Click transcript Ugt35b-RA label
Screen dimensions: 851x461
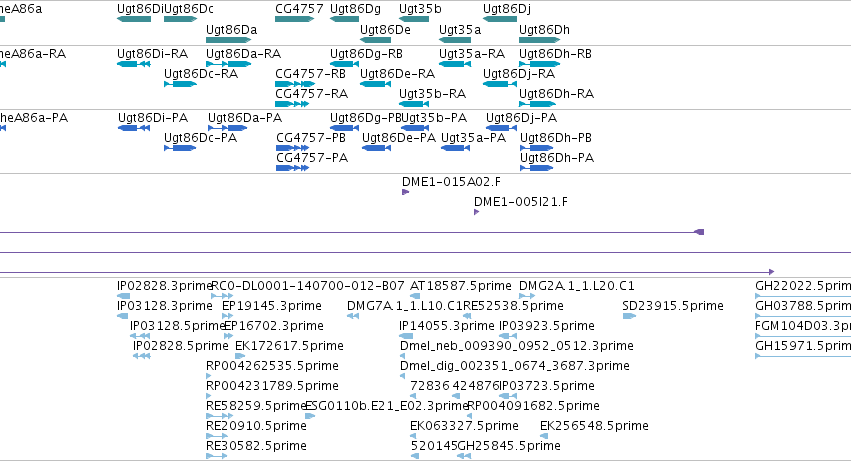coord(433,93)
